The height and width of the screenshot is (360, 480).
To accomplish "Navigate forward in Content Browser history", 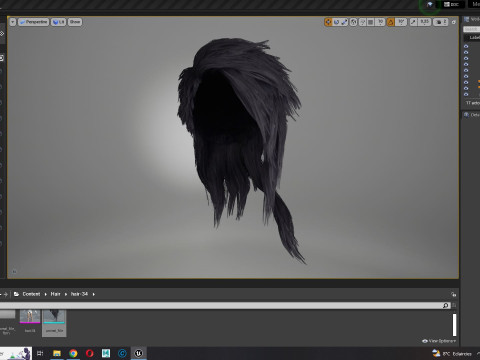I will pos(6,294).
